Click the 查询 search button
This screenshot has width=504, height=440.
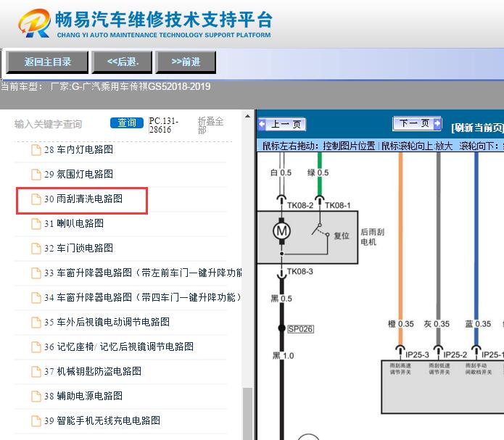click(127, 123)
